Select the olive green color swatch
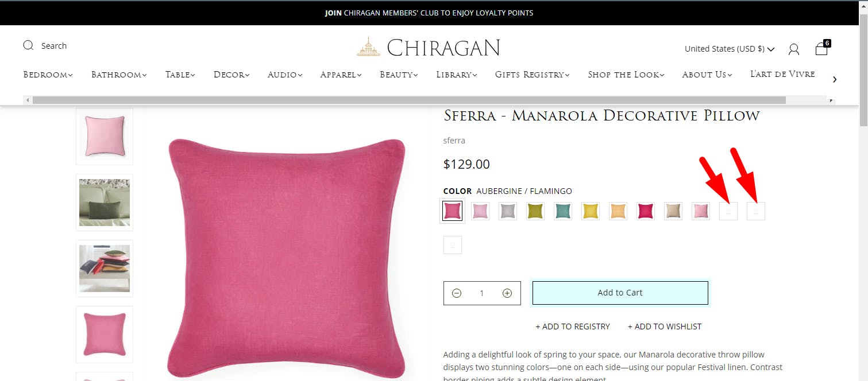This screenshot has height=381, width=868. pos(535,211)
